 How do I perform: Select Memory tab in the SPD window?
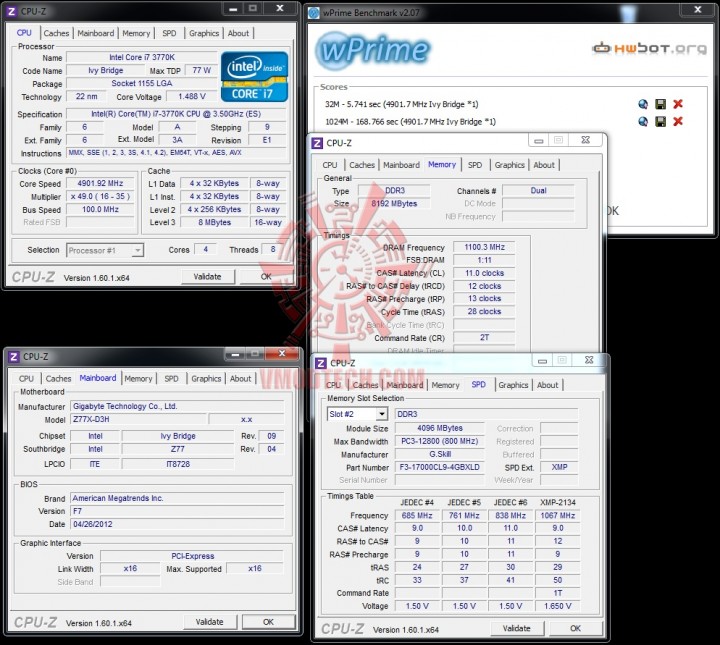(445, 385)
